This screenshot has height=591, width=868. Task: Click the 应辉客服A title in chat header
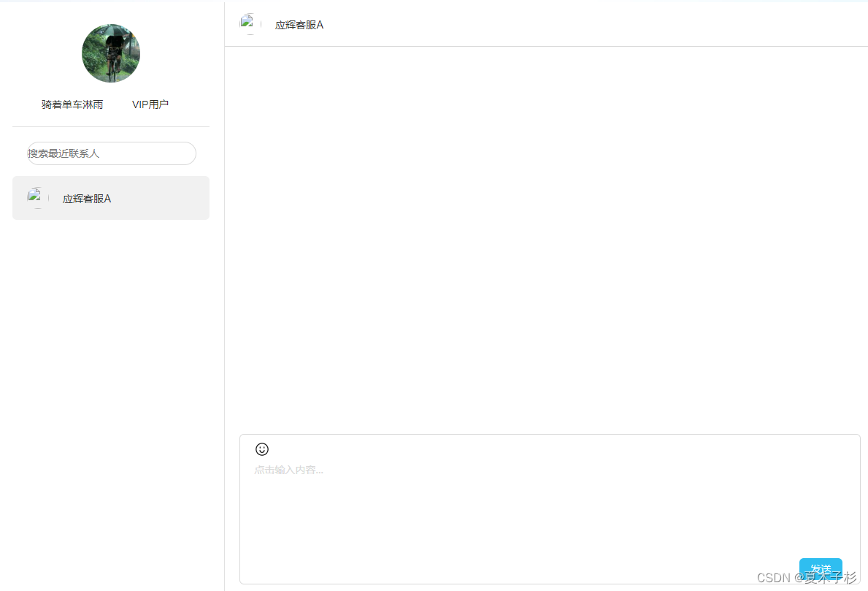[x=299, y=25]
